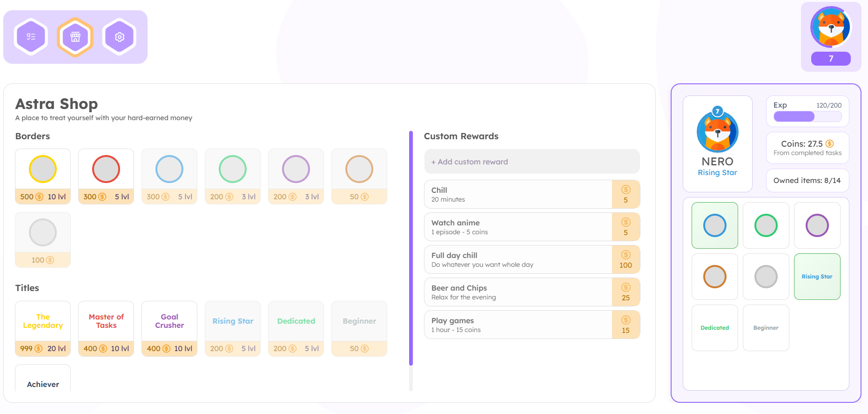
Task: Equip the owned purple border
Action: (x=817, y=225)
